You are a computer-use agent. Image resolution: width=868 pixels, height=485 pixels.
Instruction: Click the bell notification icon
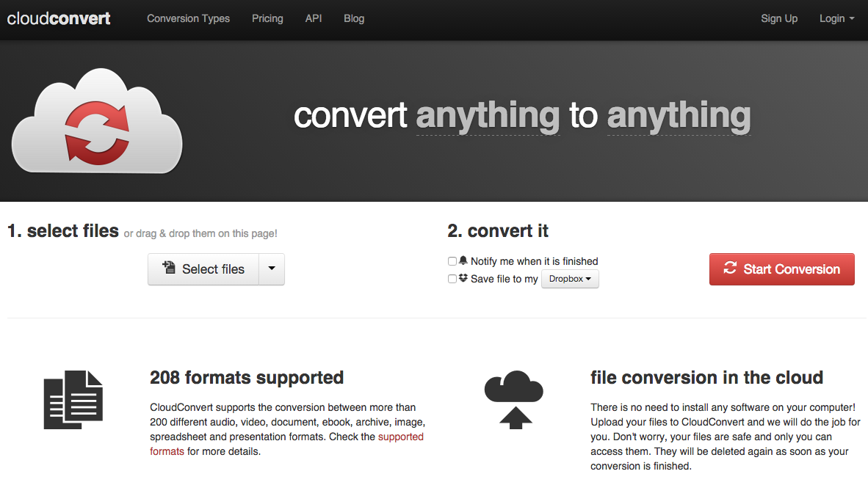[463, 260]
